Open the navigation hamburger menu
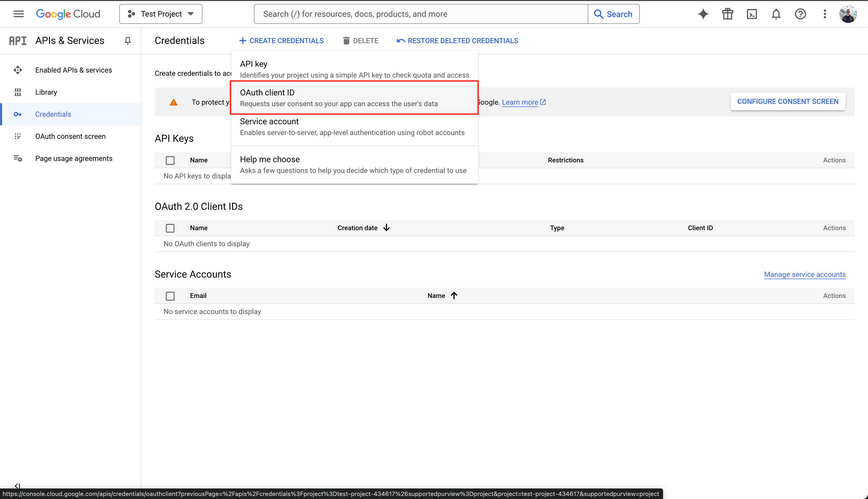This screenshot has width=868, height=499. [x=18, y=14]
